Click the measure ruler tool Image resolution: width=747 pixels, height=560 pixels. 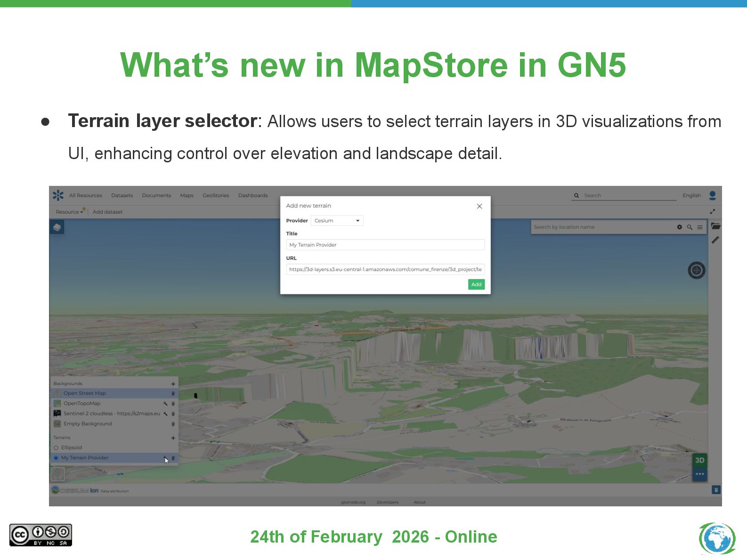[x=715, y=240]
